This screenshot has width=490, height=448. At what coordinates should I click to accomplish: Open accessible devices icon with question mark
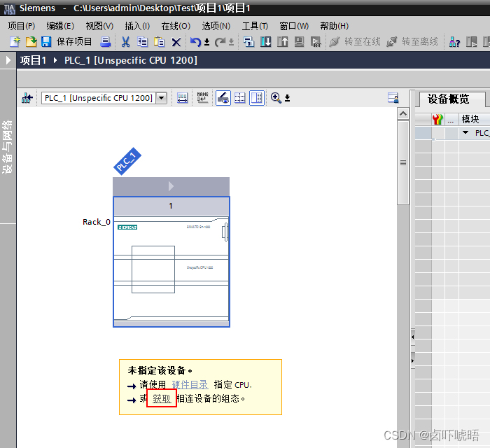[x=454, y=41]
